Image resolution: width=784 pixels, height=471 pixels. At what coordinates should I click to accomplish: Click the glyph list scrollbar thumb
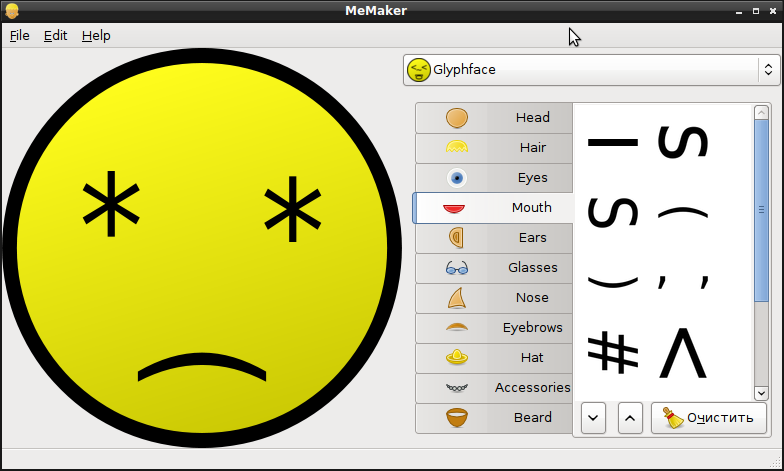[761, 210]
